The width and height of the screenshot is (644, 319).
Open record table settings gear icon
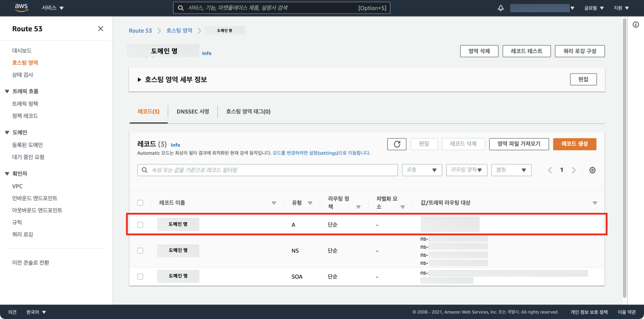(x=592, y=170)
